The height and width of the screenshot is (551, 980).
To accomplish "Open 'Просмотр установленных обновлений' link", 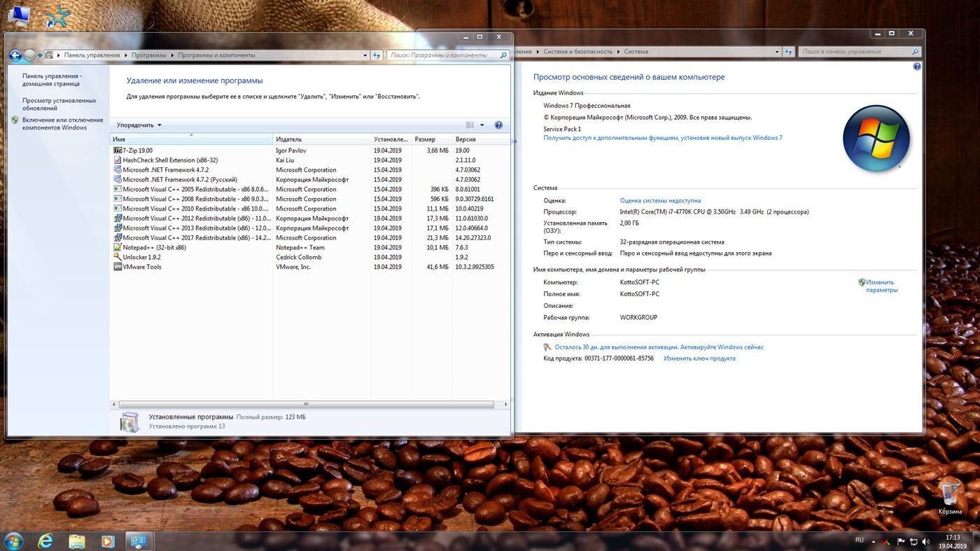I will coord(59,104).
